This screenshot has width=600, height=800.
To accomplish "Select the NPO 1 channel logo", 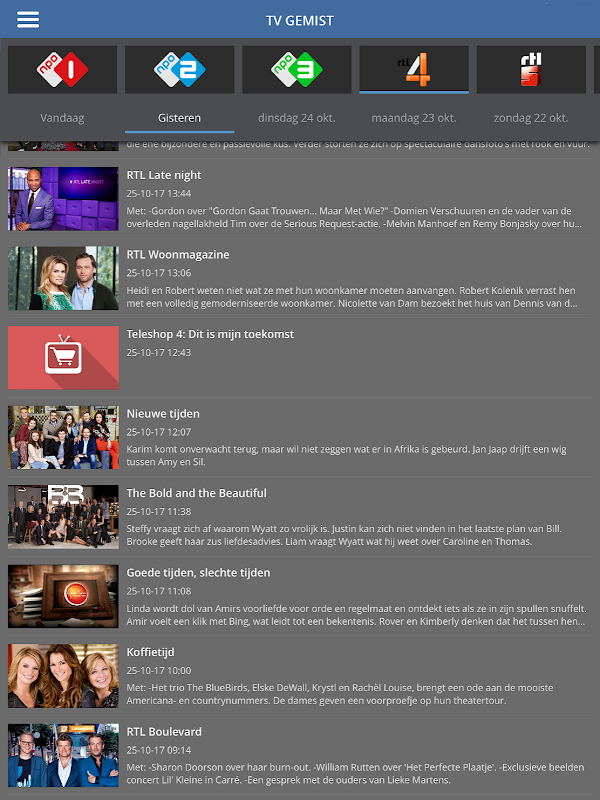I will point(62,69).
